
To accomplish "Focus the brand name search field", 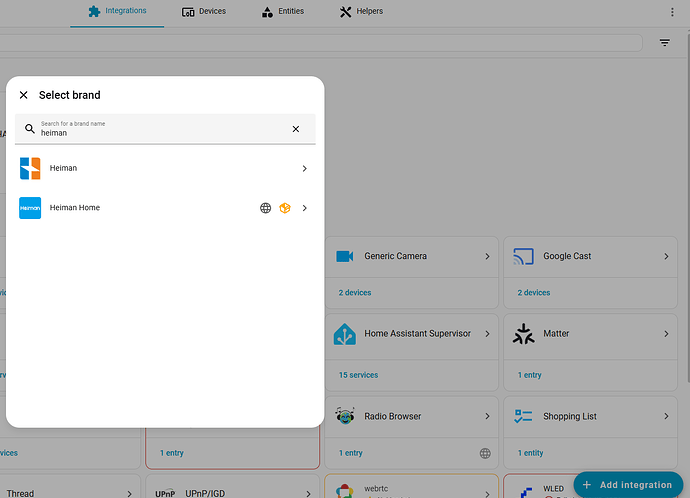I will pos(165,129).
